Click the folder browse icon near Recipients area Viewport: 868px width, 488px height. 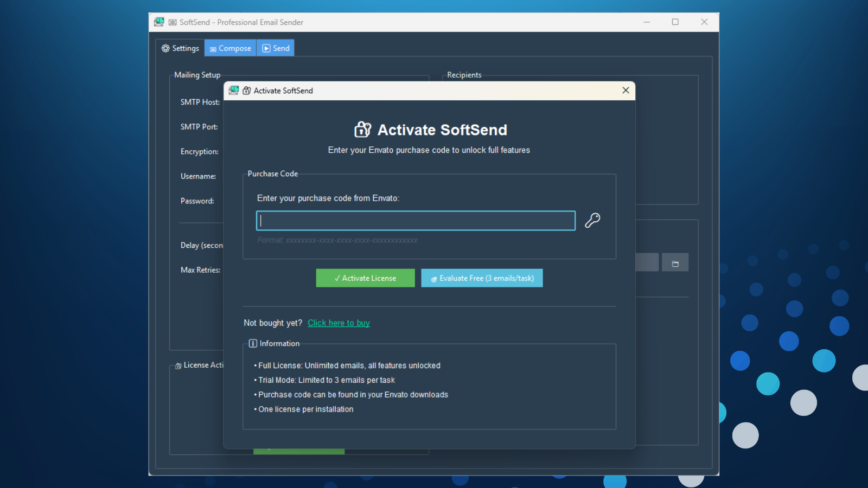(x=675, y=262)
